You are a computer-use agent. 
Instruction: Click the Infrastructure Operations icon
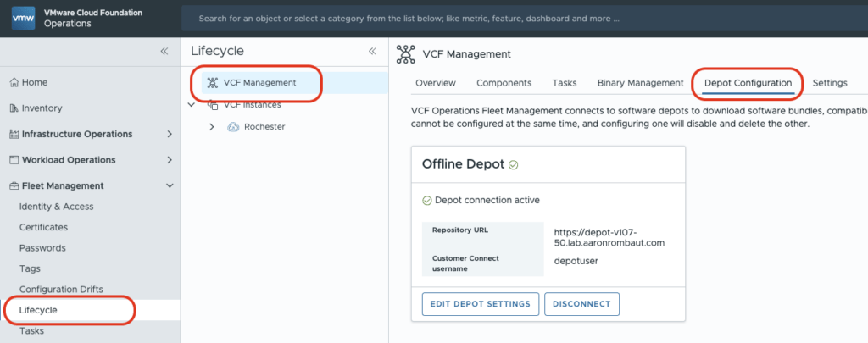point(14,134)
